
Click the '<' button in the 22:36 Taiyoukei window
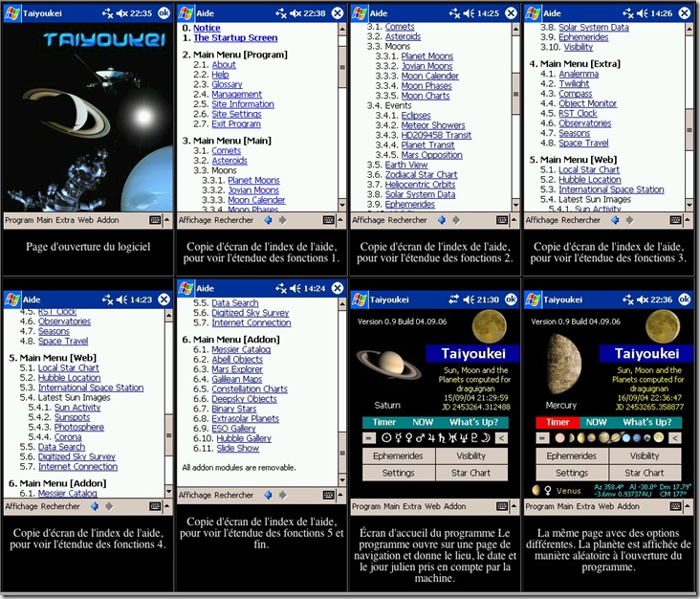pyautogui.click(x=675, y=438)
